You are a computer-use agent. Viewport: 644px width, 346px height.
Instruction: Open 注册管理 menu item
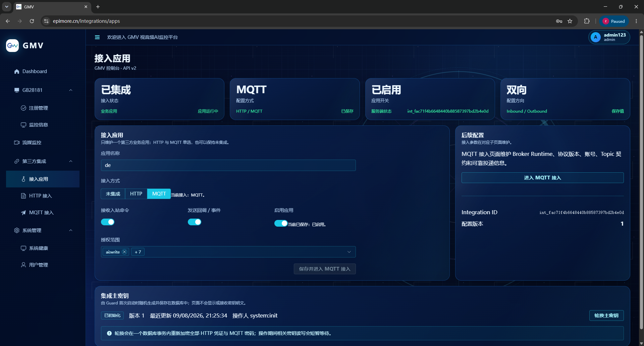coord(43,108)
